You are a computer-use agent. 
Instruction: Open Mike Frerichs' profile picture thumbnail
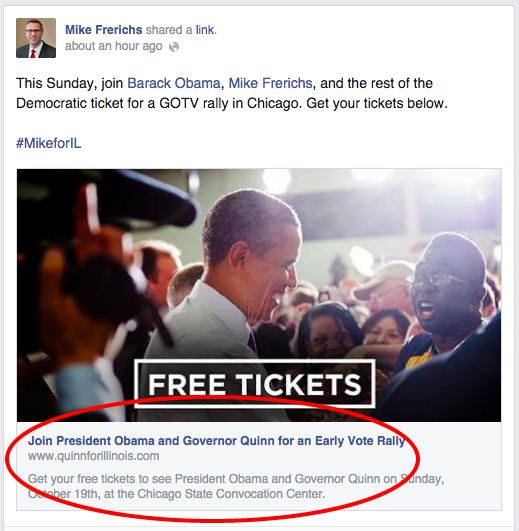[x=36, y=38]
